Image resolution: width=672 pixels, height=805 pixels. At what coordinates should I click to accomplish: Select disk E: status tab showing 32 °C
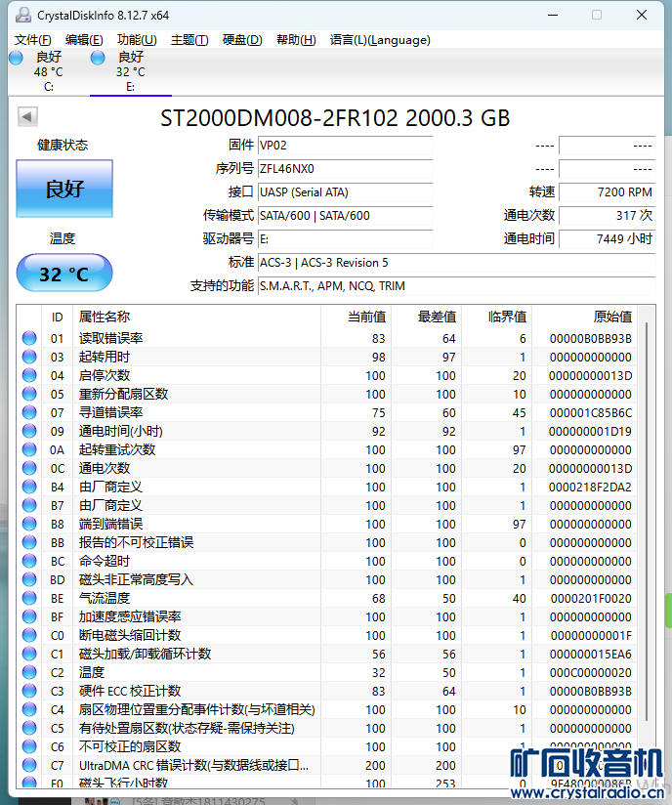pyautogui.click(x=131, y=72)
